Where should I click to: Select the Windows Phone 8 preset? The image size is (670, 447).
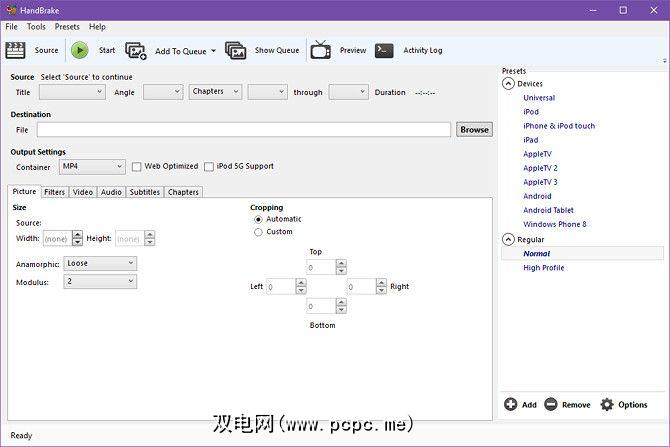(555, 224)
